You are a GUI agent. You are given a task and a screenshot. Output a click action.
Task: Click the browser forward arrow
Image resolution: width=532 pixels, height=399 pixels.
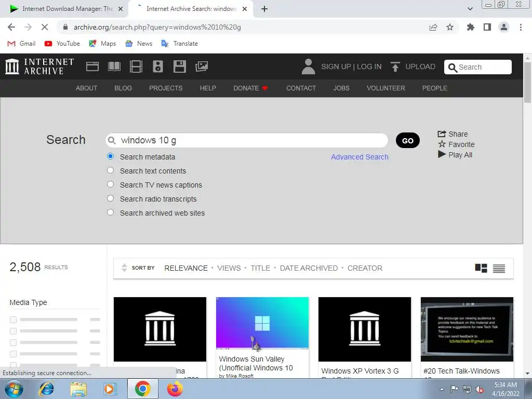(x=28, y=27)
